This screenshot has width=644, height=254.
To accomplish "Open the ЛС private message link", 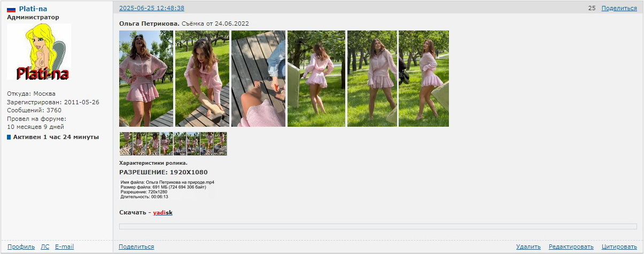I will pyautogui.click(x=45, y=247).
